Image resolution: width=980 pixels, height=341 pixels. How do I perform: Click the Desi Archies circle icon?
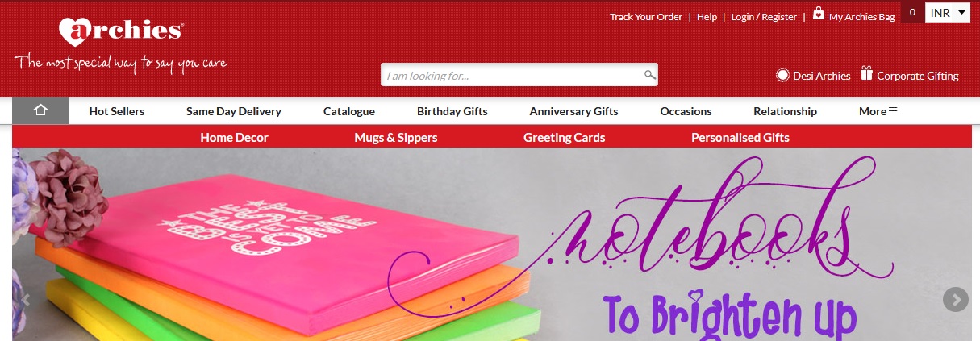click(x=782, y=75)
